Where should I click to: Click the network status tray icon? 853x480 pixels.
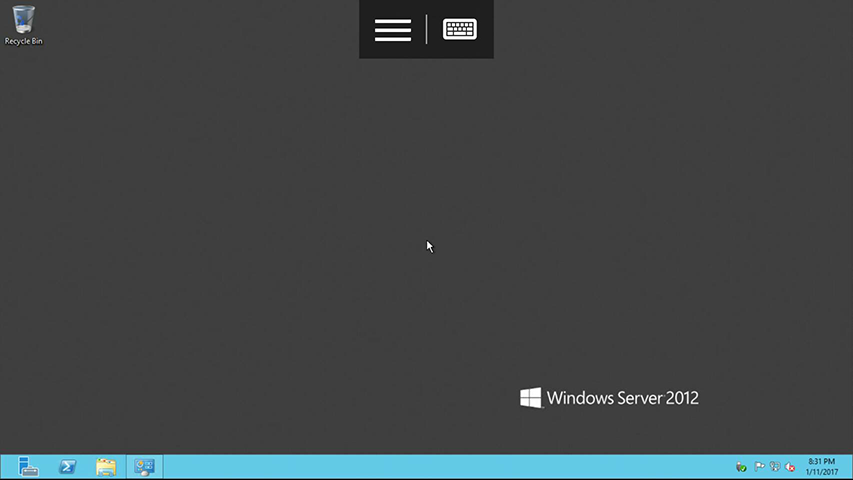coord(775,466)
